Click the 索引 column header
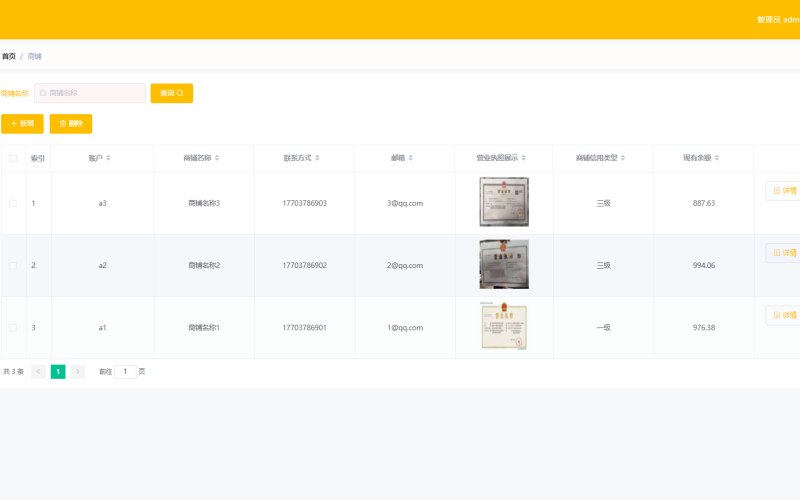The height and width of the screenshot is (500, 800). [38, 159]
